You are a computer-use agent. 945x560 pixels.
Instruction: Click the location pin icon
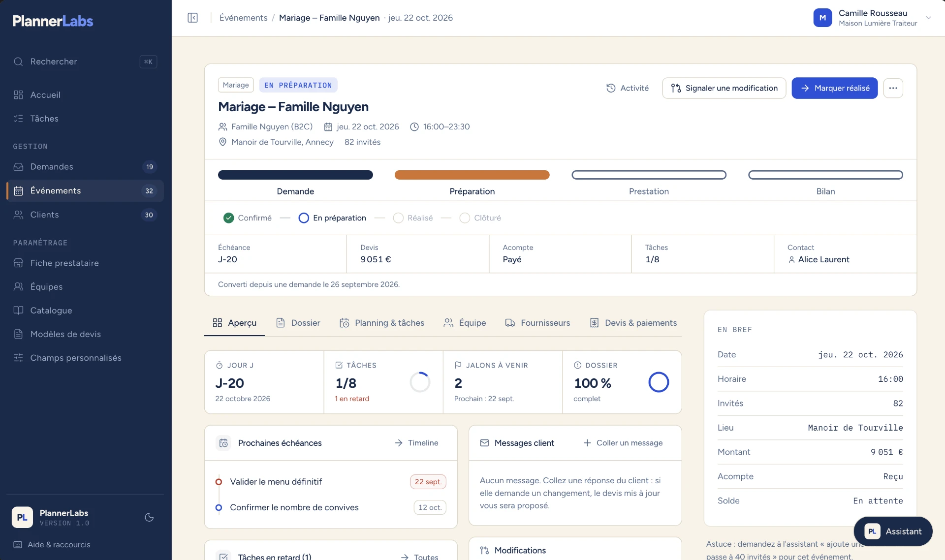click(x=222, y=142)
